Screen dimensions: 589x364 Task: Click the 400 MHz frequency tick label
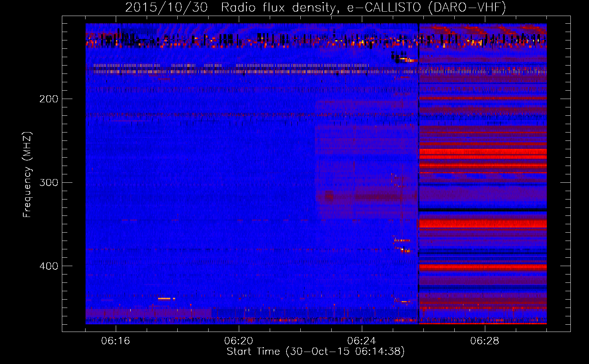click(49, 266)
